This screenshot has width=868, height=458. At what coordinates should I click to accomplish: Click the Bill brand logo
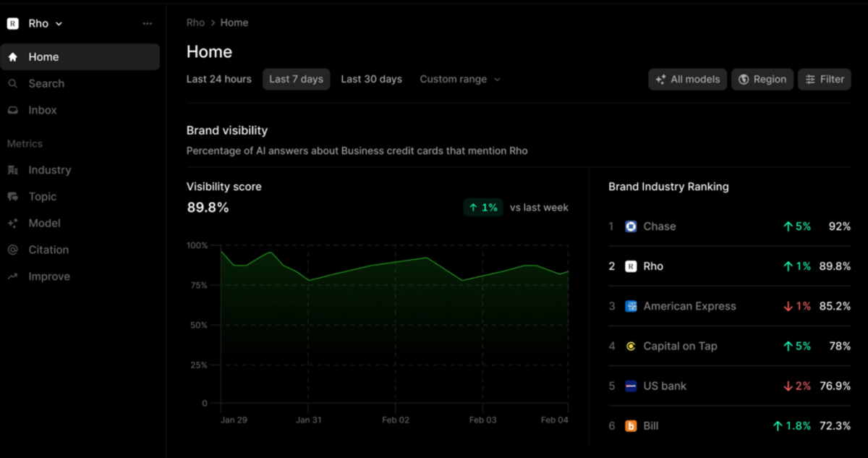click(x=631, y=425)
